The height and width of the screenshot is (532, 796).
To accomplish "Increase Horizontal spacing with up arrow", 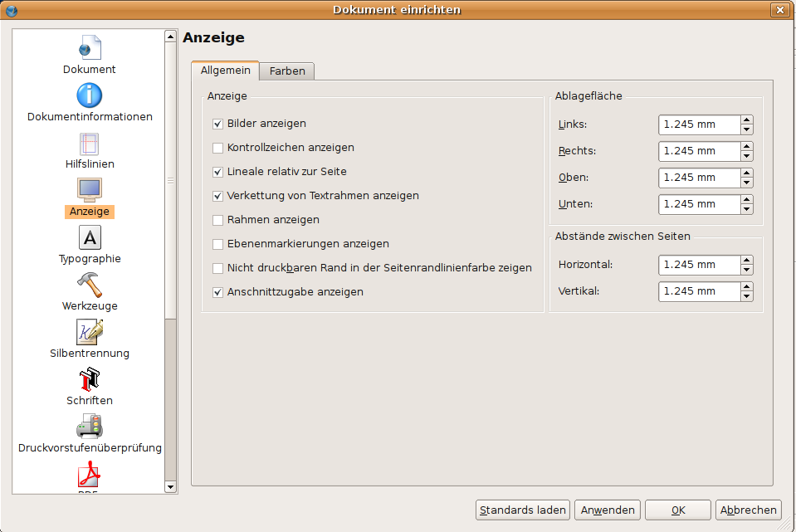I will pyautogui.click(x=747, y=260).
